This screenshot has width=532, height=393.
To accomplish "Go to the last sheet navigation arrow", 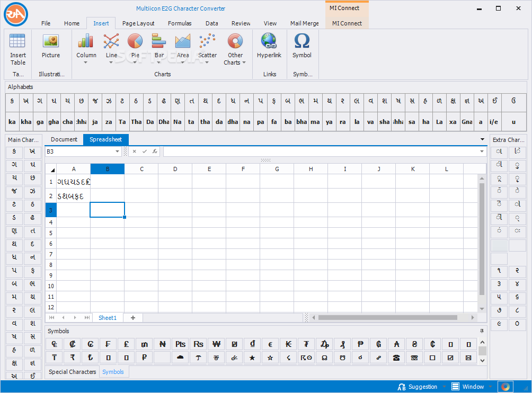I will point(87,318).
